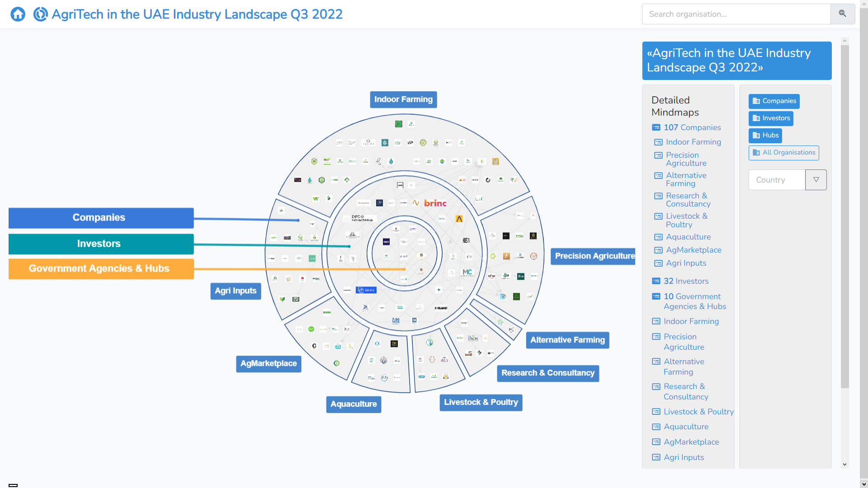The width and height of the screenshot is (868, 488).
Task: Click the mindmap icon beside 32 Investors
Action: coord(656,281)
